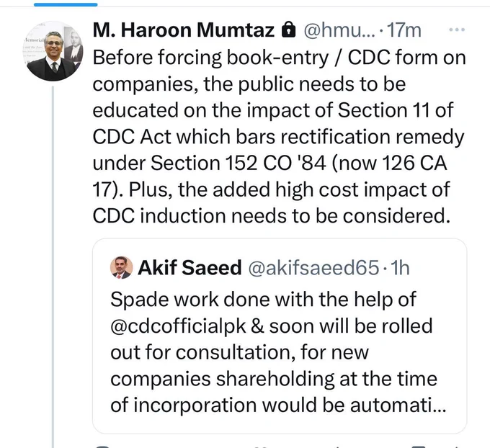Select the active tab with blue underline
The image size is (490, 448).
66,4
